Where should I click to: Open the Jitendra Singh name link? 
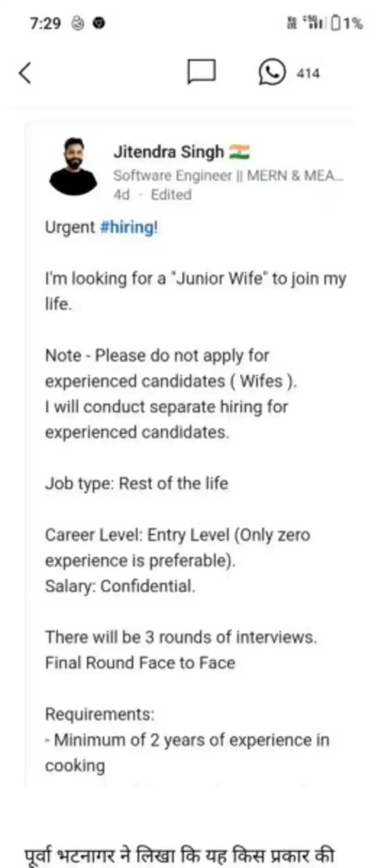169,152
